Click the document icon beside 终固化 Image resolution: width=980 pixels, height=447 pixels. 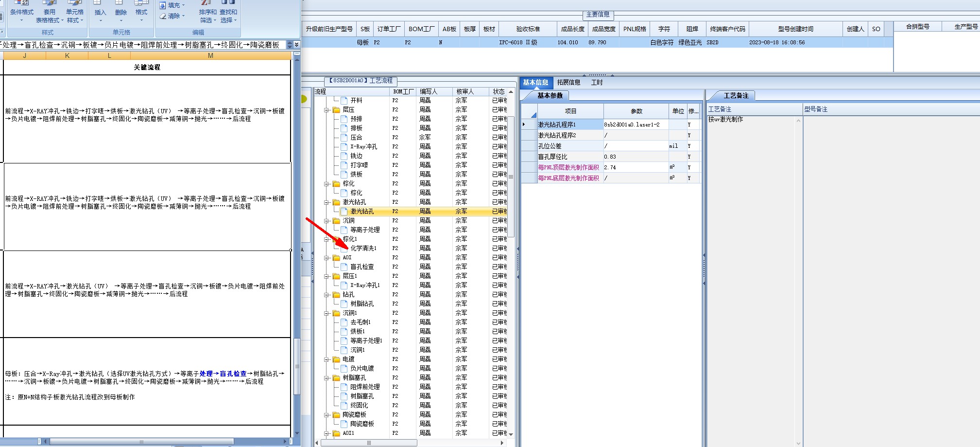coord(344,405)
